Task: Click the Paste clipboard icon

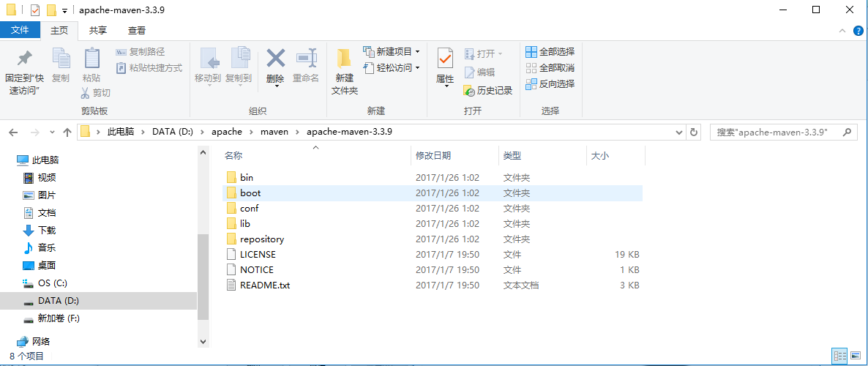Action: [x=91, y=58]
